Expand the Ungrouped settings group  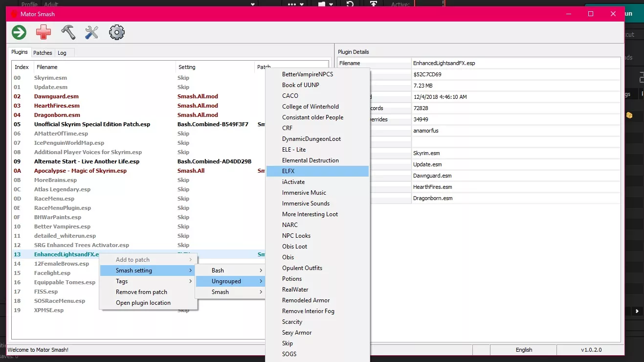click(230, 281)
